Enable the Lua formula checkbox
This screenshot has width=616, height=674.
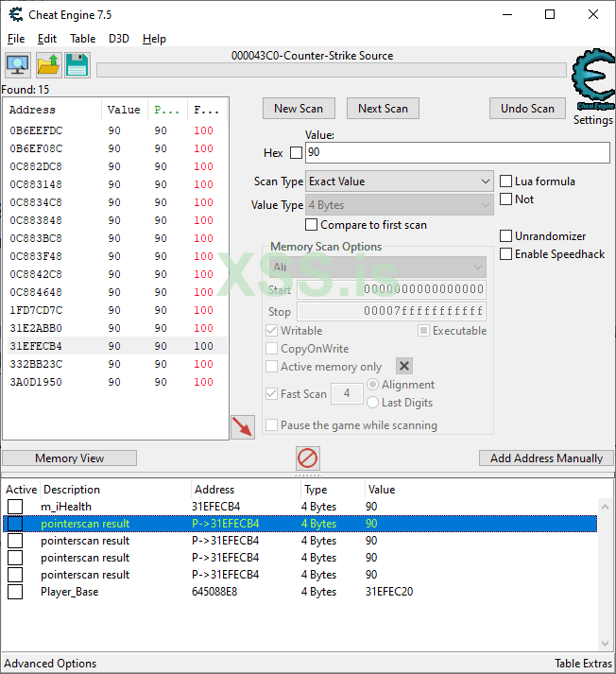[505, 181]
